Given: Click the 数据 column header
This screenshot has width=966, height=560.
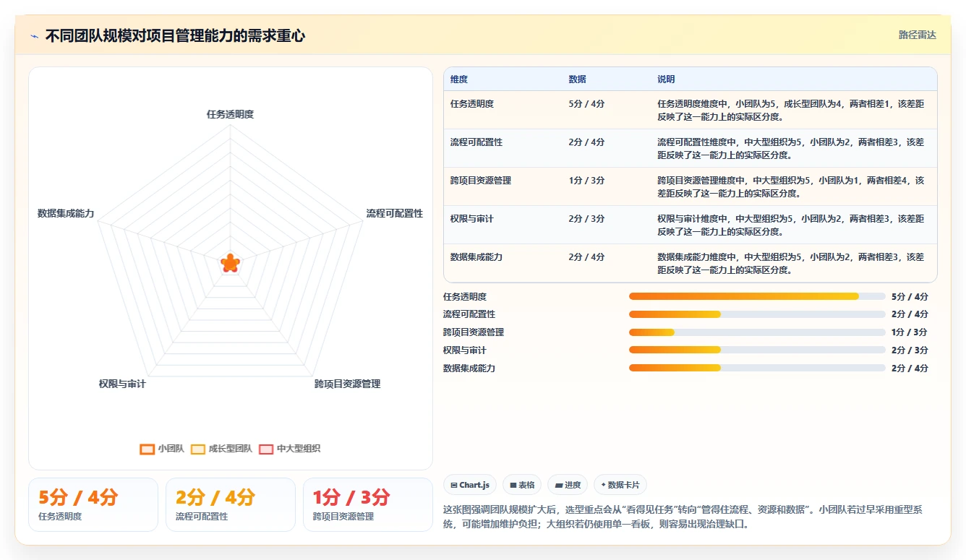Looking at the screenshot, I should point(577,79).
